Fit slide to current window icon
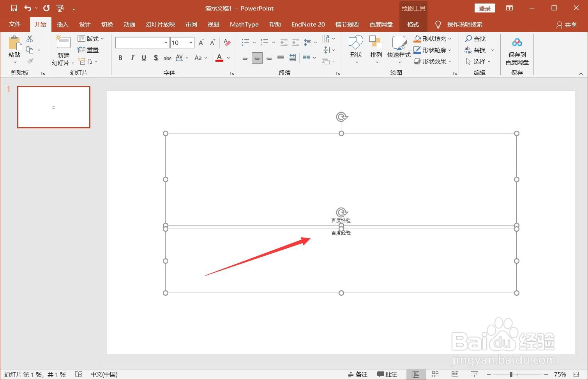The width and height of the screenshot is (588, 380). point(576,374)
